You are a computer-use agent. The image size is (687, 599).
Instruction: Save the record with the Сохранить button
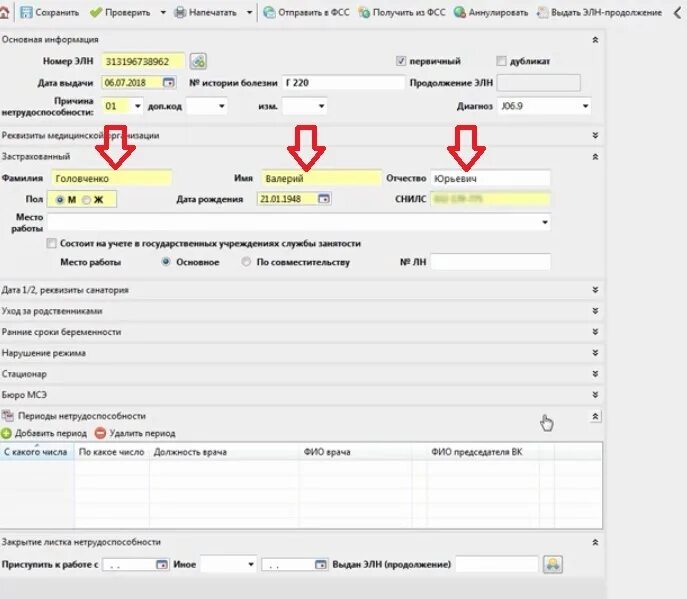coord(50,12)
